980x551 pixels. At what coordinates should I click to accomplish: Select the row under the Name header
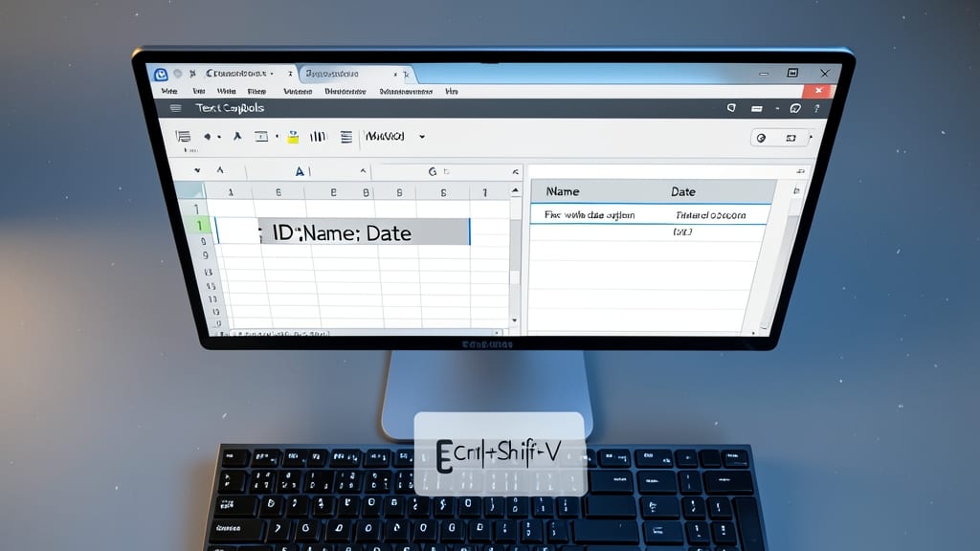[651, 215]
